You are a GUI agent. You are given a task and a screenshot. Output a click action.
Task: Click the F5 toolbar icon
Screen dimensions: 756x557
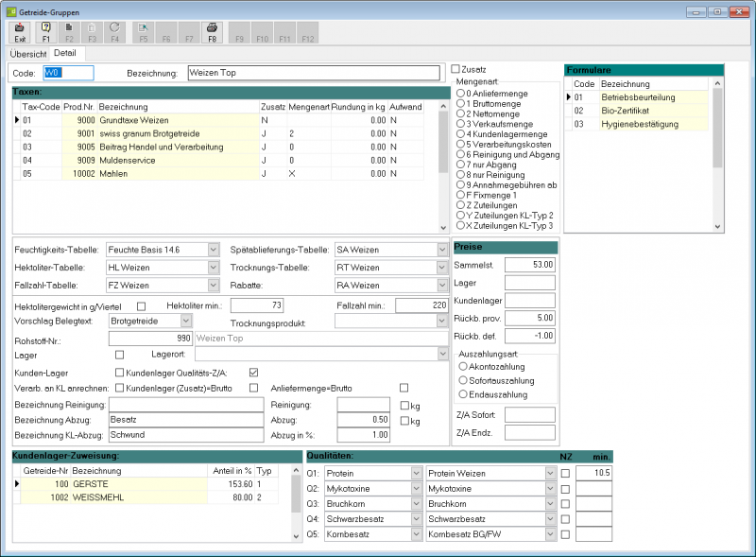pyautogui.click(x=144, y=32)
